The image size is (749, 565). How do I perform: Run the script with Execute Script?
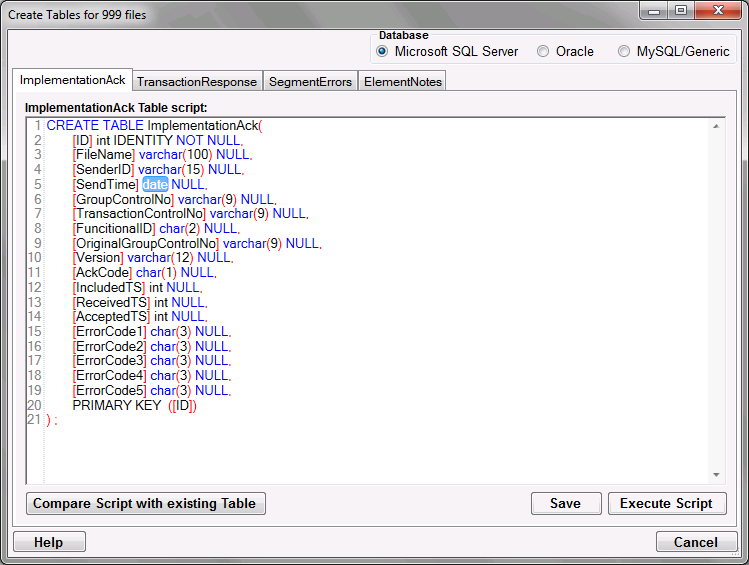pos(666,504)
